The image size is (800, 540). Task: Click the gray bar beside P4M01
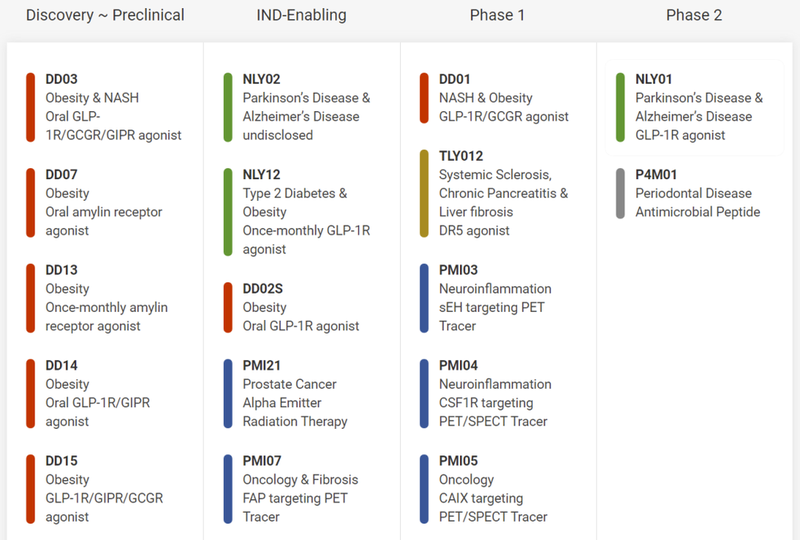point(621,193)
